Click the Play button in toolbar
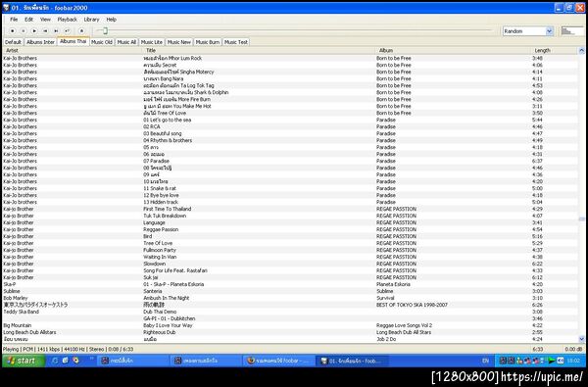This screenshot has height=387, width=588. [34, 30]
